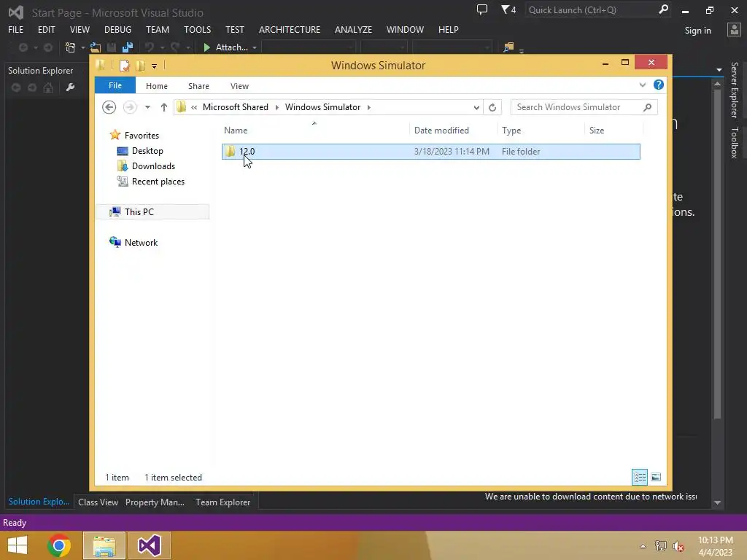Viewport: 747px width, 560px height.
Task: Click the Solution Explorer Home icon
Action: 48,87
